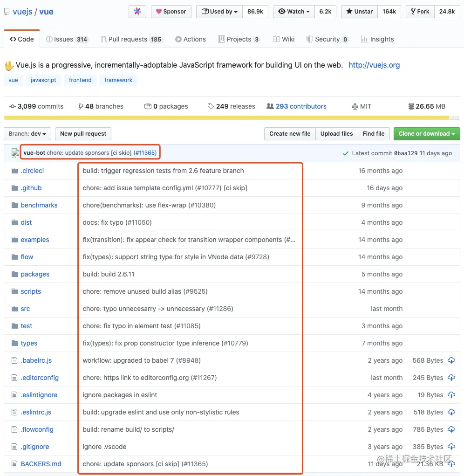Unstar the vue repository
This screenshot has height=476, width=464.
(x=359, y=12)
